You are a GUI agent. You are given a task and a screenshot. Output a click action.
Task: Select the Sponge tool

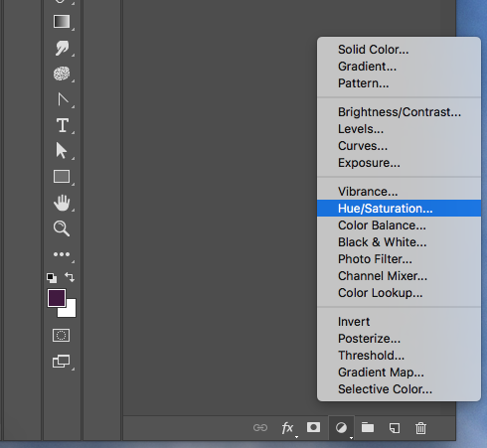pyautogui.click(x=62, y=74)
